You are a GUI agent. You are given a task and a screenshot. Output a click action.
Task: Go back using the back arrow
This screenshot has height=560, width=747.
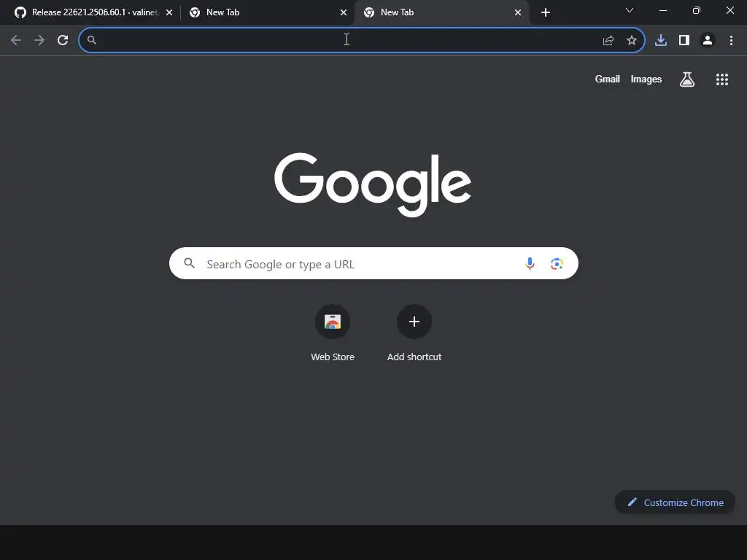coord(16,40)
